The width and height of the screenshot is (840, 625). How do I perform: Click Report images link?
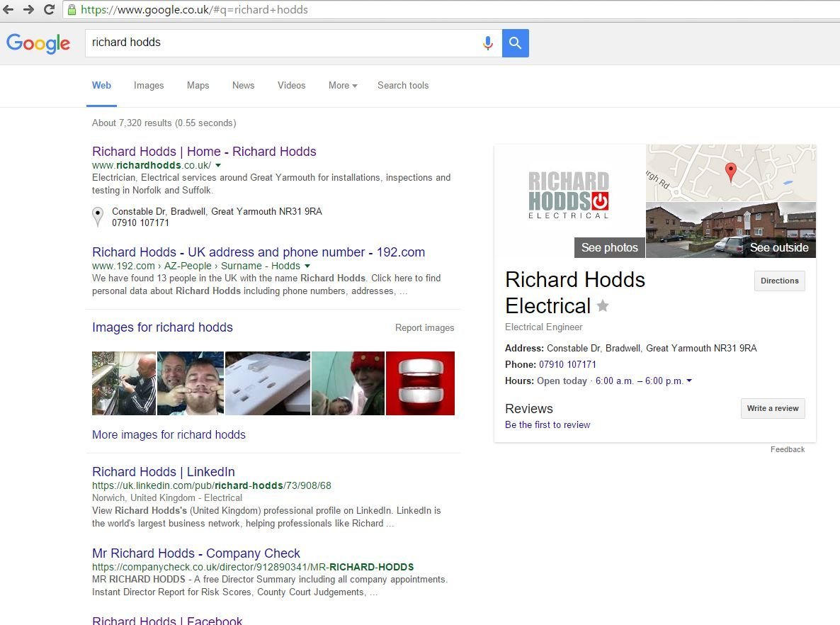tap(424, 327)
